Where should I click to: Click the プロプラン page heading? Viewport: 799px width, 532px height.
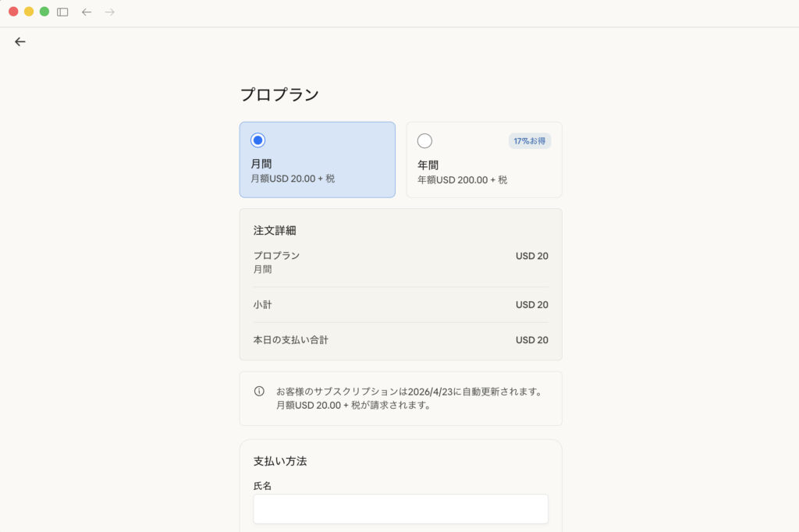[279, 95]
